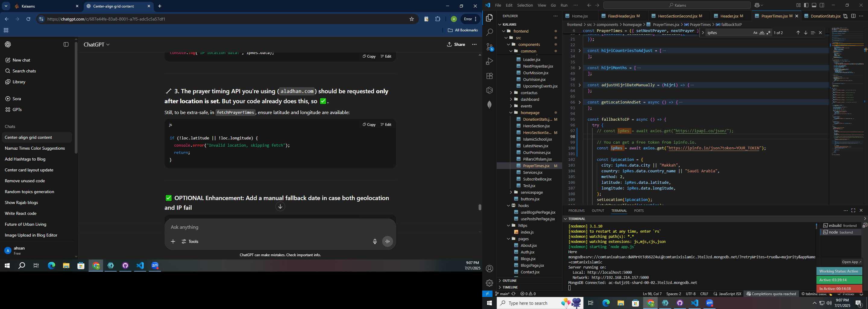Expand the contactus folder

click(529, 93)
